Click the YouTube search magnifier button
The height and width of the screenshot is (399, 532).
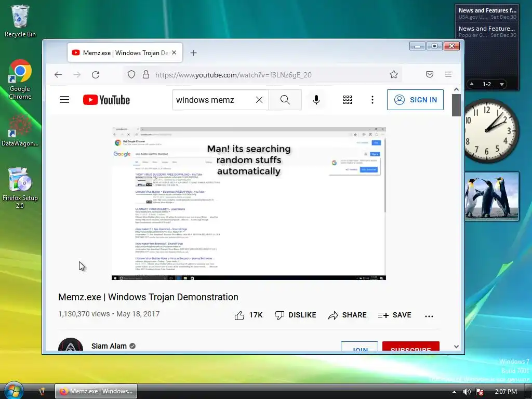pyautogui.click(x=285, y=100)
